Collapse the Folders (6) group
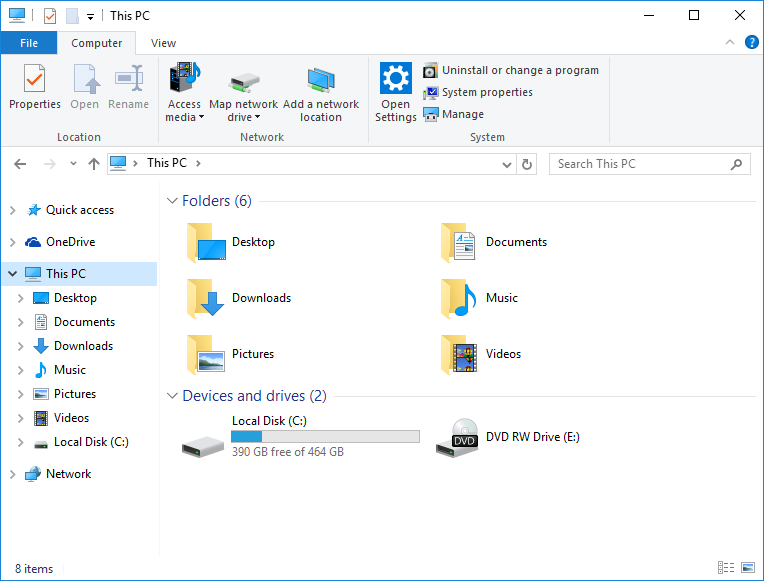The height and width of the screenshot is (581, 764). pos(172,202)
